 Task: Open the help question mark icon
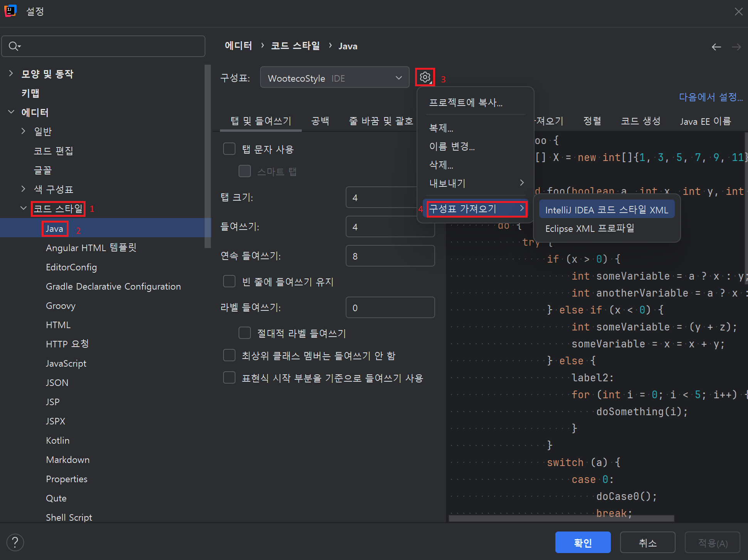15,542
